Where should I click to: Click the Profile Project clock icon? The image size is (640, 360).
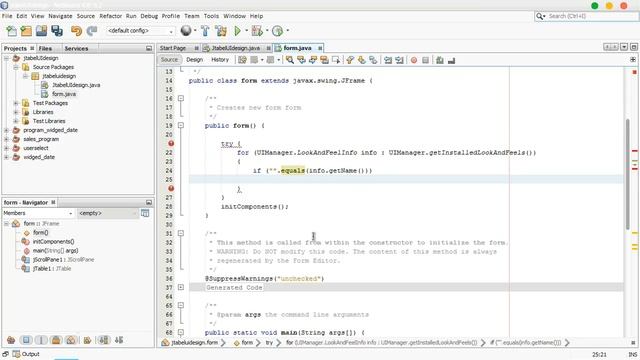277,31
